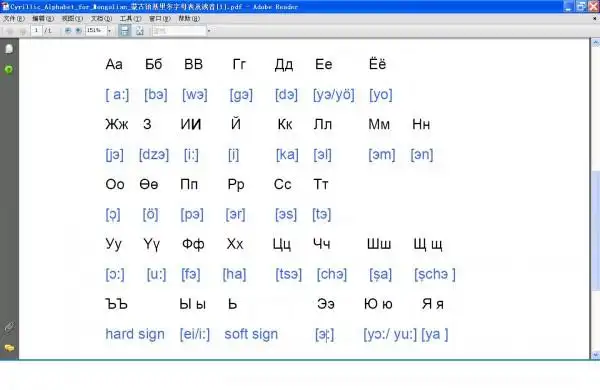This screenshot has height=390, width=600.
Task: Click the letter pair Дд
Action: pyautogui.click(x=284, y=65)
